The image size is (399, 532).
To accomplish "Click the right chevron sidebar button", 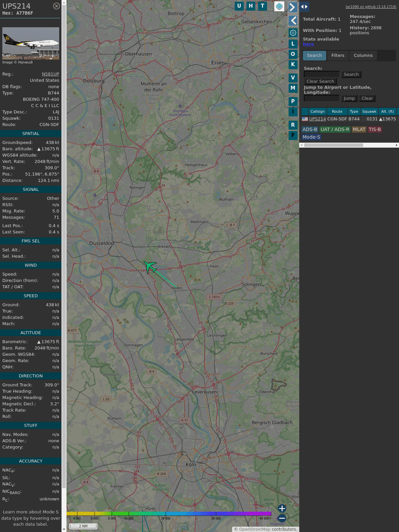I will pos(293,7).
